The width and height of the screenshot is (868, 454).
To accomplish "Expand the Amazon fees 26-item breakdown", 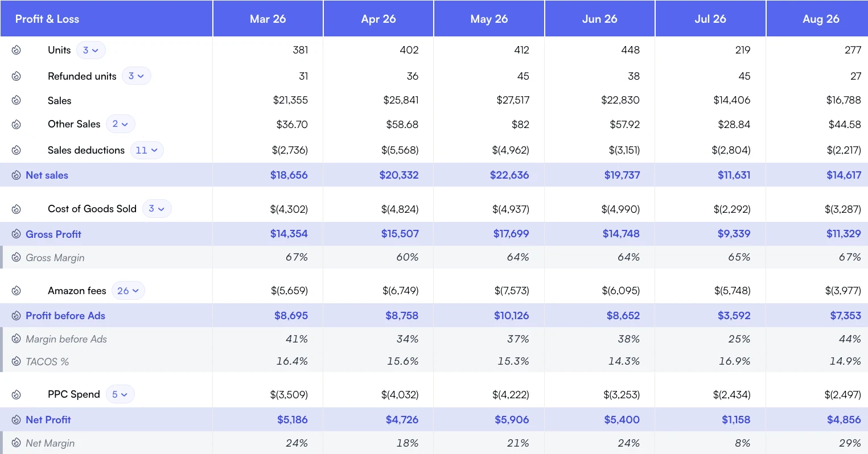I will coord(128,291).
